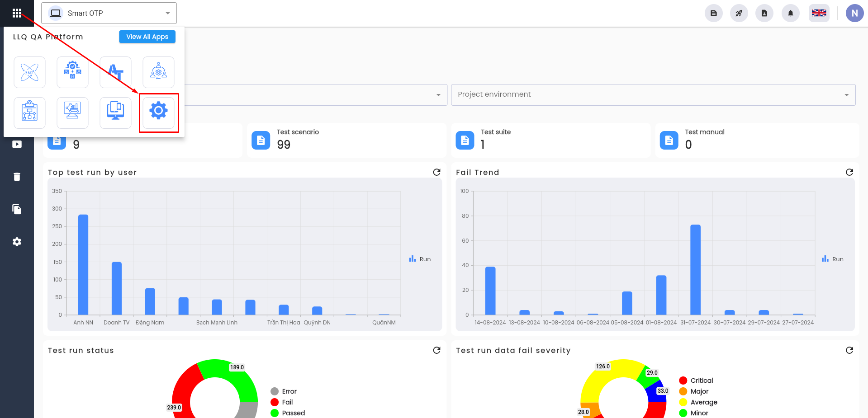Toggle Critical legend in fail severity chart
Image resolution: width=868 pixels, height=418 pixels.
pyautogui.click(x=696, y=380)
